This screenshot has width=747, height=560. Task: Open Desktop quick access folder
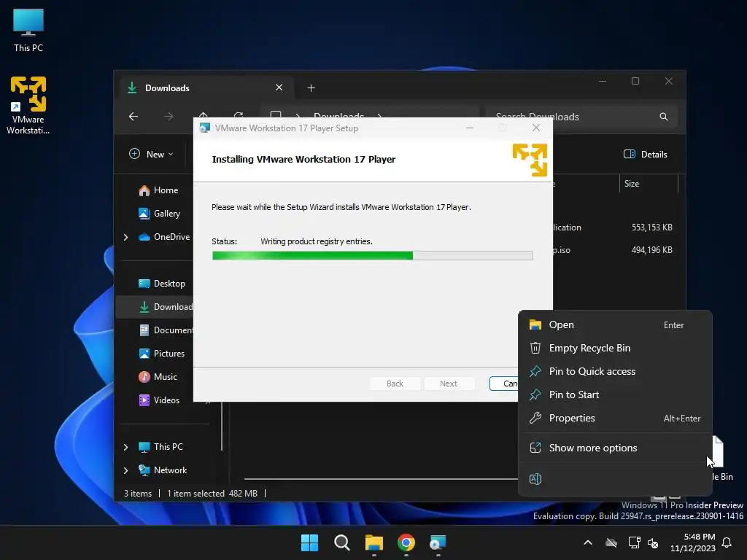161,284
